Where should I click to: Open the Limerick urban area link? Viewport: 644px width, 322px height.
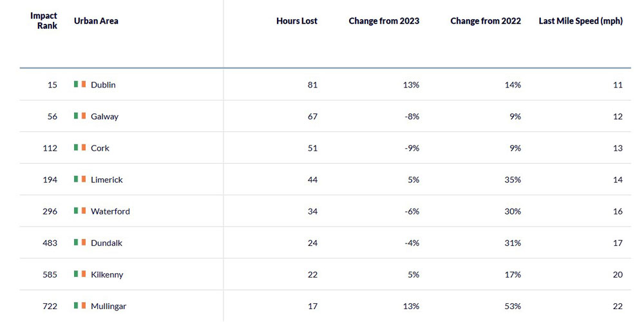click(x=106, y=179)
